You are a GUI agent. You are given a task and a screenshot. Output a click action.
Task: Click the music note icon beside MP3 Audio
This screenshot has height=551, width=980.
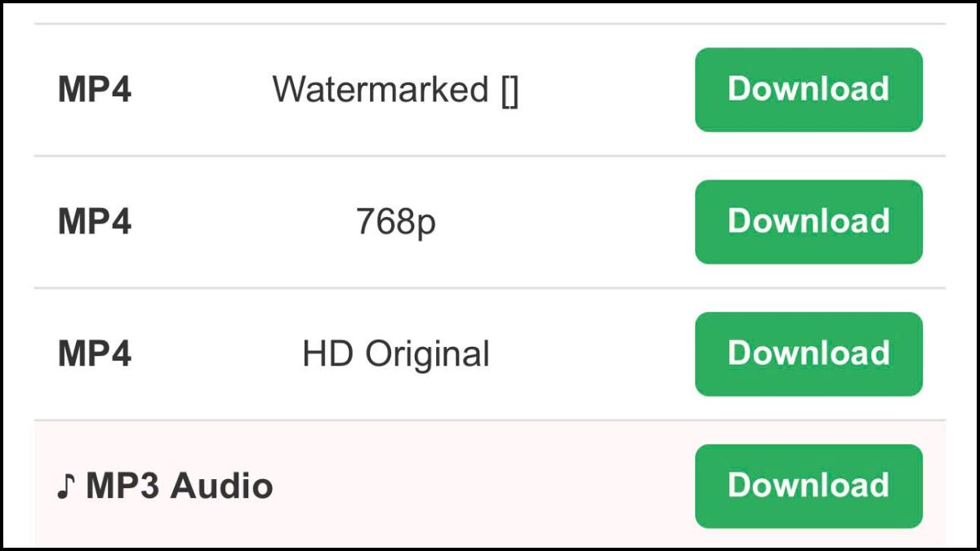[x=66, y=487]
